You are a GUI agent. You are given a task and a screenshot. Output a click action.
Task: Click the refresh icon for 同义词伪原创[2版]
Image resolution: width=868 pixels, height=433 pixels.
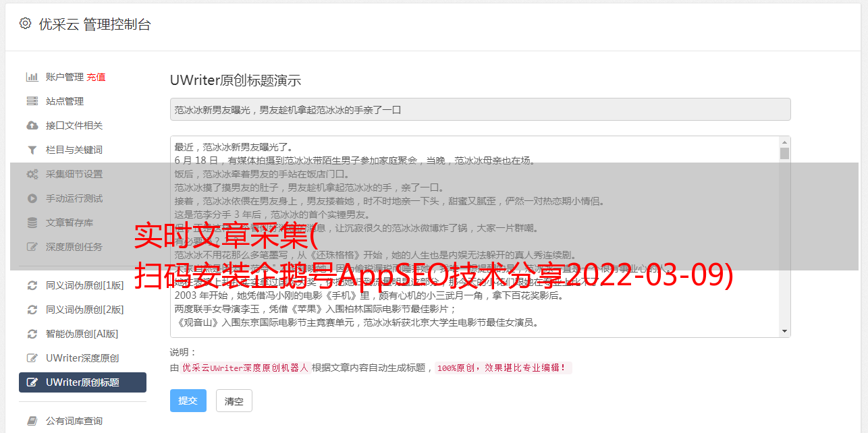tap(32, 310)
